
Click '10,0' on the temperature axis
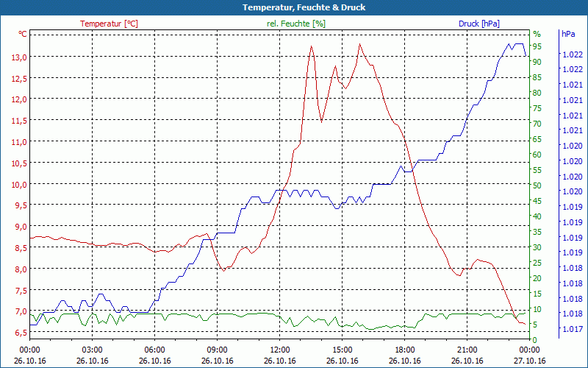(x=19, y=185)
